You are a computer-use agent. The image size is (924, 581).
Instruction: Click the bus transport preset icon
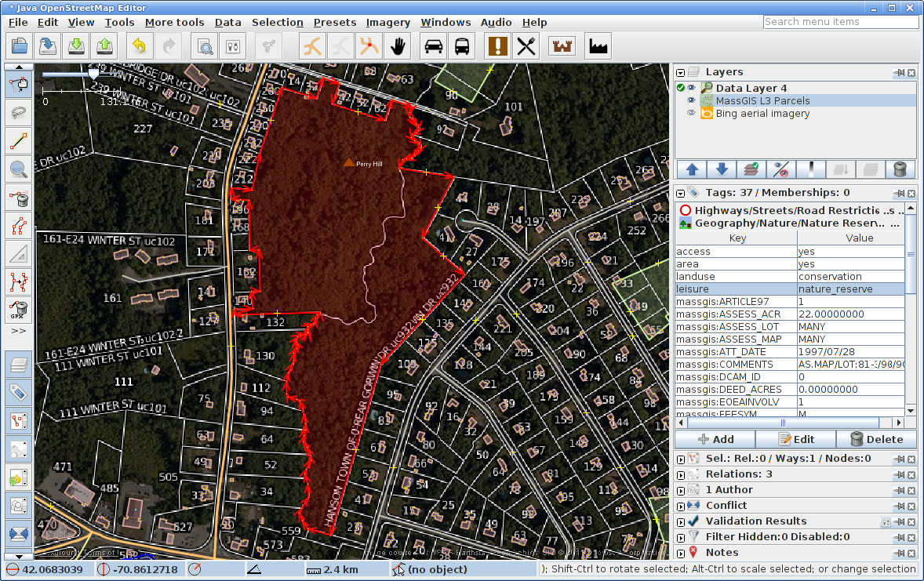point(462,46)
